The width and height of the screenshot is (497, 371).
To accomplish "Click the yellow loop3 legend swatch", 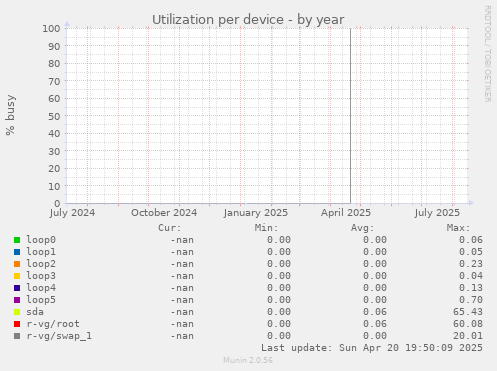I will 17,276.
